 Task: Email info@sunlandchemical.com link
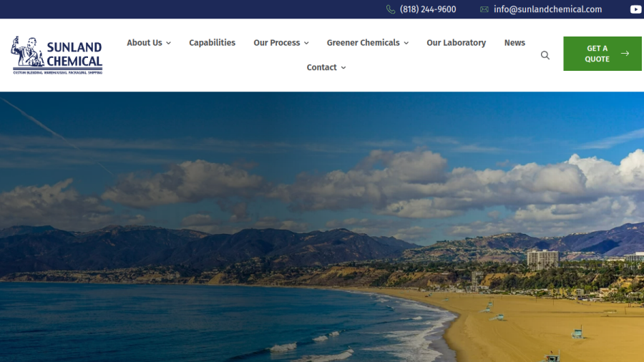coord(547,9)
